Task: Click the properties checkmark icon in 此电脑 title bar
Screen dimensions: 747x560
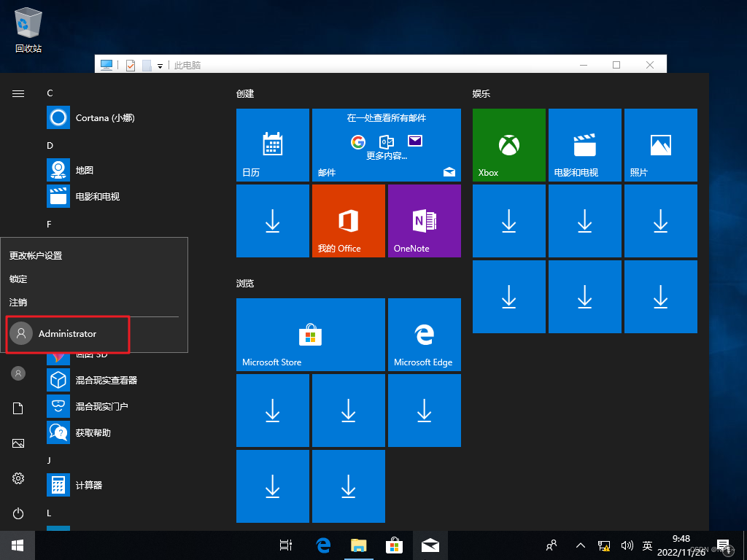Action: pyautogui.click(x=131, y=65)
